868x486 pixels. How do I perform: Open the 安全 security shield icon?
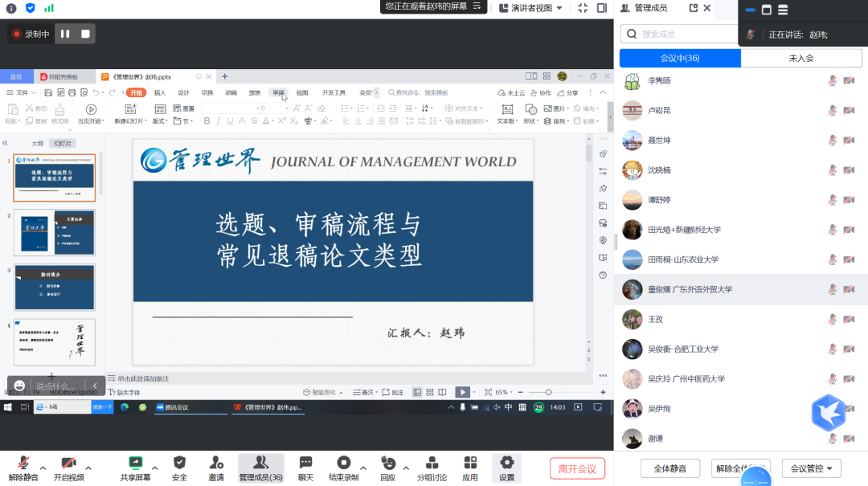(179, 464)
